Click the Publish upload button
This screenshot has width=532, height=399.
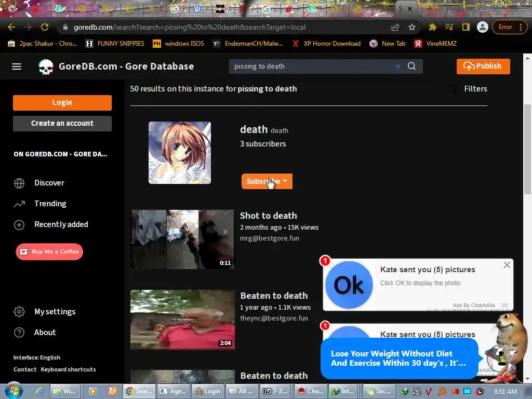(483, 66)
